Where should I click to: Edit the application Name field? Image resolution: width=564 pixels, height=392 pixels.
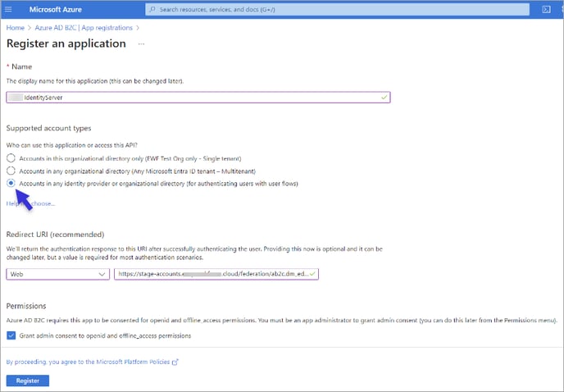[198, 98]
